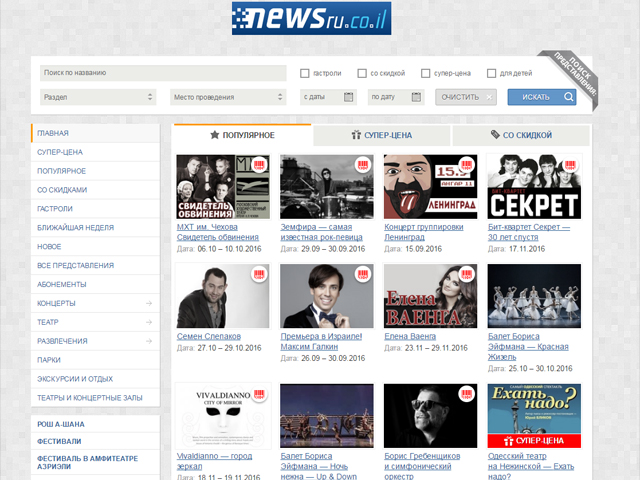The image size is (640, 480).
Task: Open ТЕАТРЫ И КОНЦЕРТНЫЕ ЗАЛЫ in sidebar
Action: click(x=96, y=398)
